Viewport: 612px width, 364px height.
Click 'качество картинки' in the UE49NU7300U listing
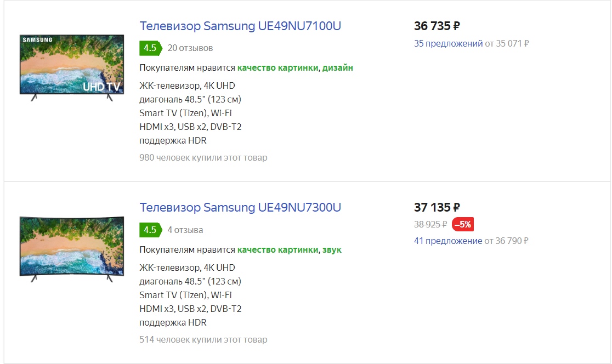coord(277,249)
